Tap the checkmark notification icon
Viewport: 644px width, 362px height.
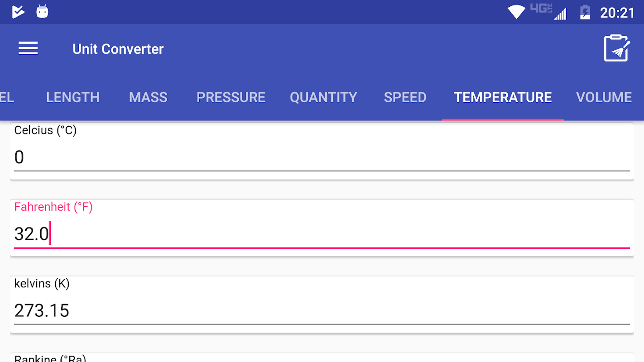click(18, 11)
